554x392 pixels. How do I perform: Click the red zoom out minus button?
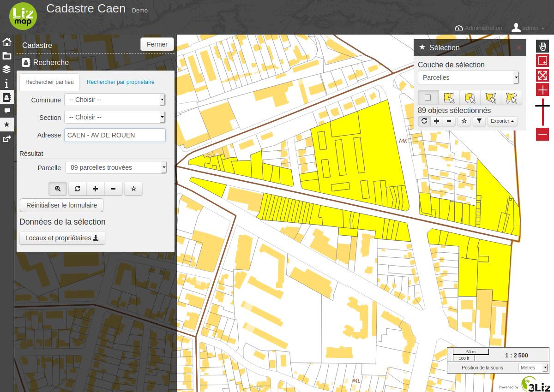542,134
